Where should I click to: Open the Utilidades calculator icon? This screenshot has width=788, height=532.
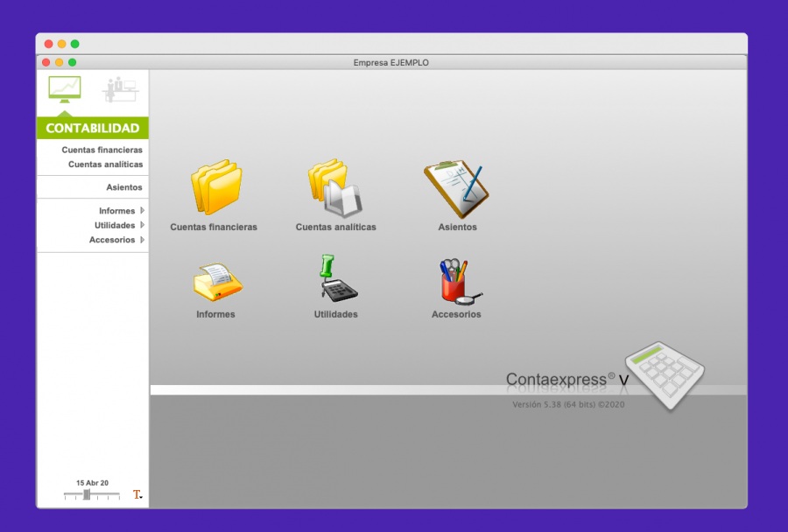pyautogui.click(x=338, y=278)
